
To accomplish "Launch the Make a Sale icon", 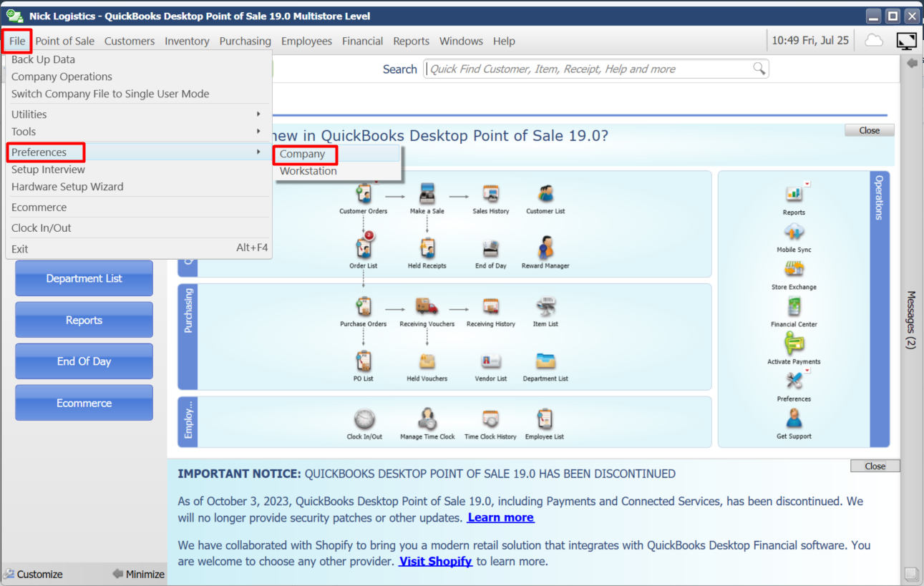I will [x=427, y=193].
